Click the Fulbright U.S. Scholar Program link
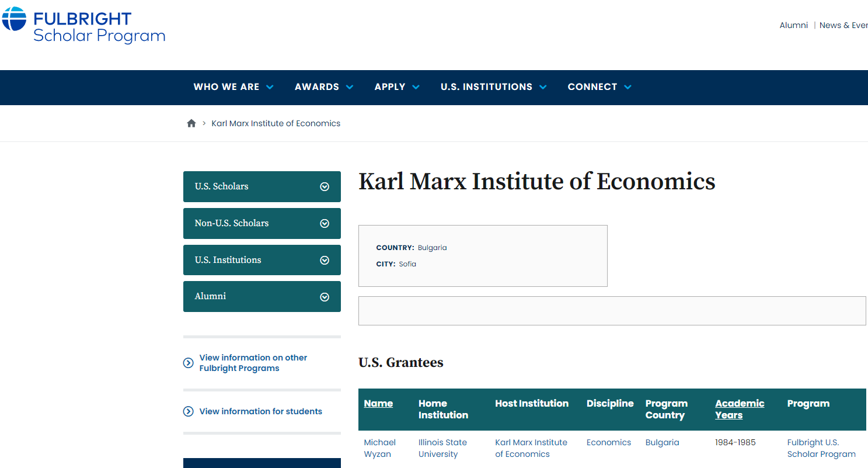This screenshot has width=868, height=468. (x=821, y=448)
